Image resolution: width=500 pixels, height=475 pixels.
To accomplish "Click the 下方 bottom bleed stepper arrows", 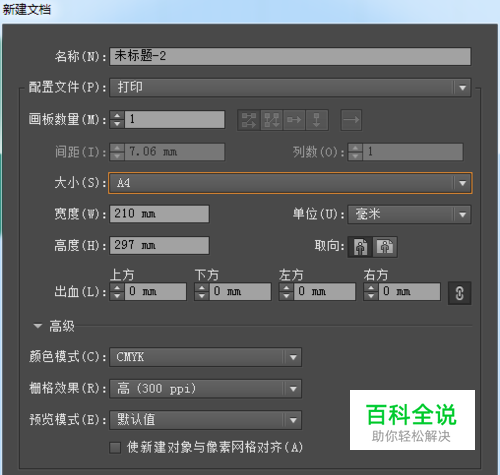I will click(202, 292).
